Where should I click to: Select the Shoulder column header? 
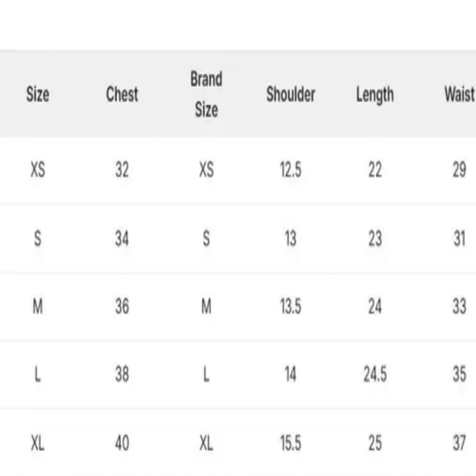291,94
